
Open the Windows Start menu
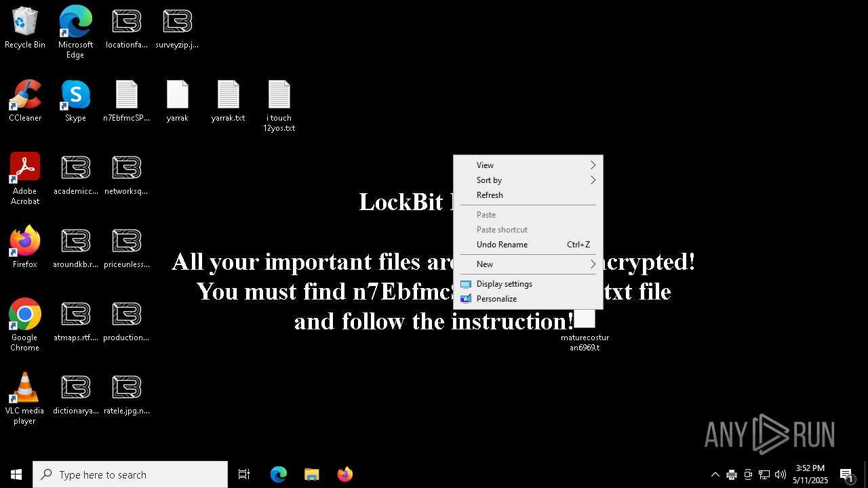pyautogui.click(x=16, y=474)
